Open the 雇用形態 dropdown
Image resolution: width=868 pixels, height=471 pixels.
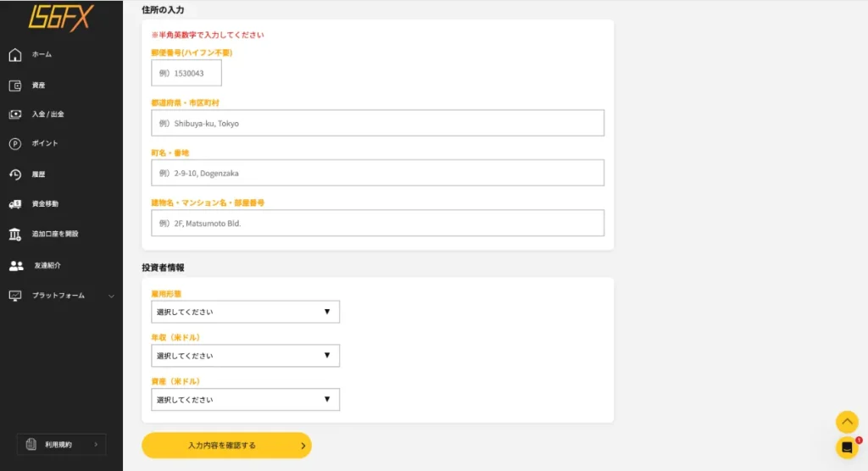[245, 312]
